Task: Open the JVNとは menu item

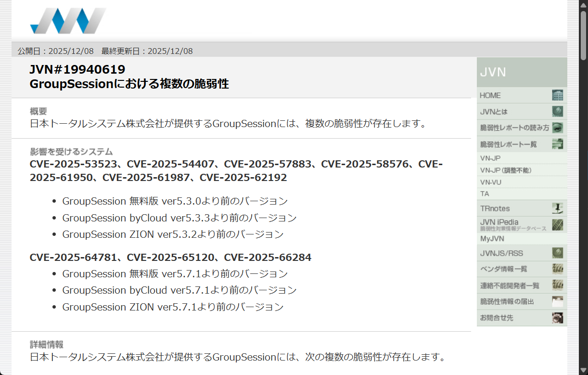Action: click(522, 111)
